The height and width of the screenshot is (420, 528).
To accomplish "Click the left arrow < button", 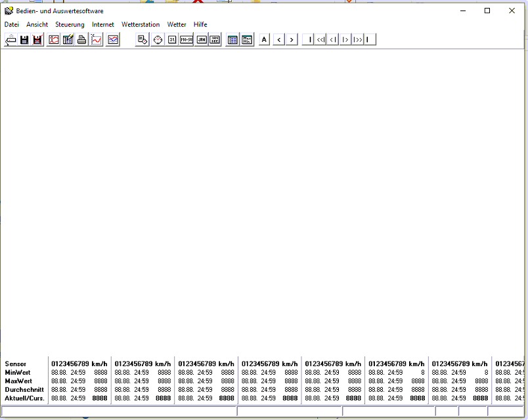I will pos(278,40).
